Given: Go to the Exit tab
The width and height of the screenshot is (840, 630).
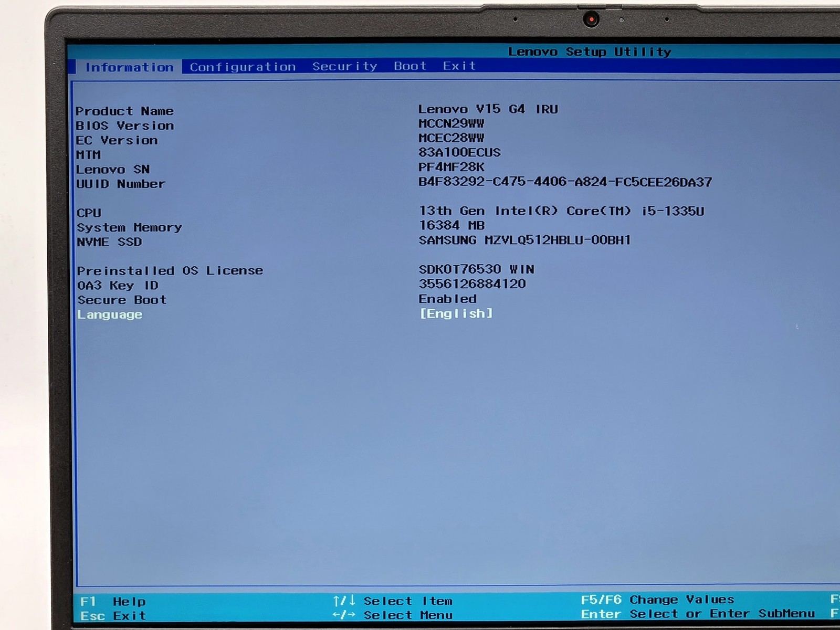Looking at the screenshot, I should click(x=459, y=66).
